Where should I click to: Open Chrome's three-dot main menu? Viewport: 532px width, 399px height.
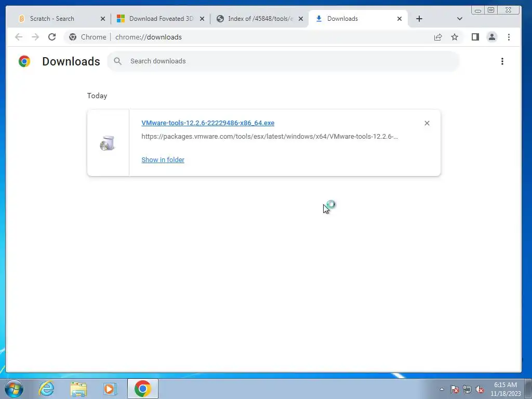coord(509,37)
